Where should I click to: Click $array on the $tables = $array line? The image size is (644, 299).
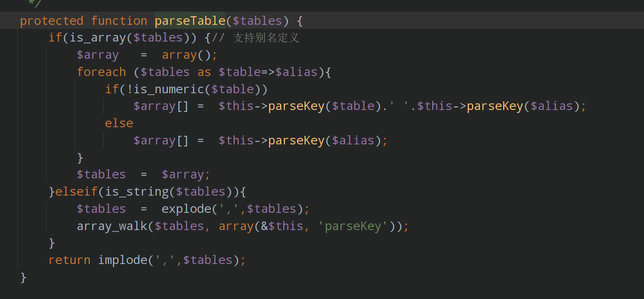click(183, 174)
